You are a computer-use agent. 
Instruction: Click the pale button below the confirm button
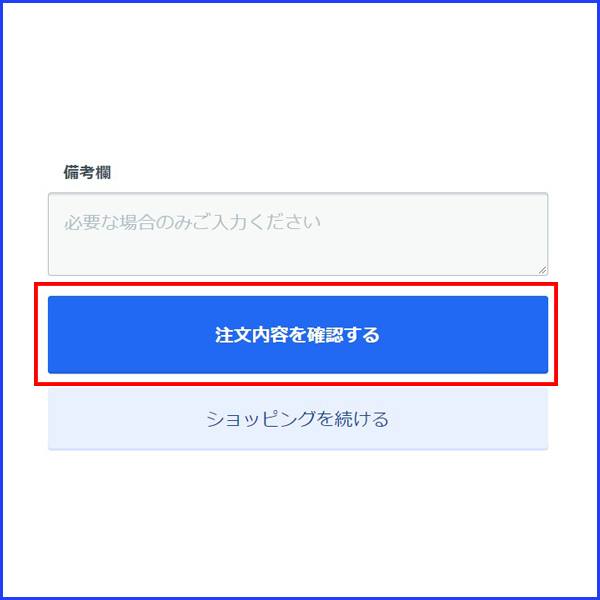click(298, 419)
